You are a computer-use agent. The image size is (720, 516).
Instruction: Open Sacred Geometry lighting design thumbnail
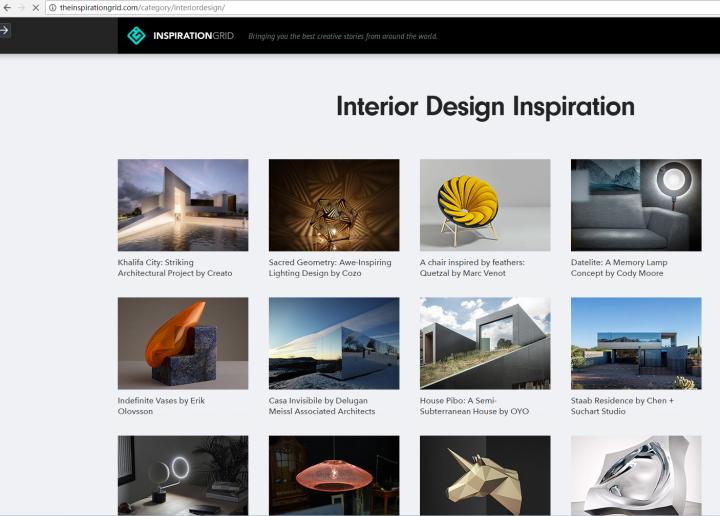[334, 205]
